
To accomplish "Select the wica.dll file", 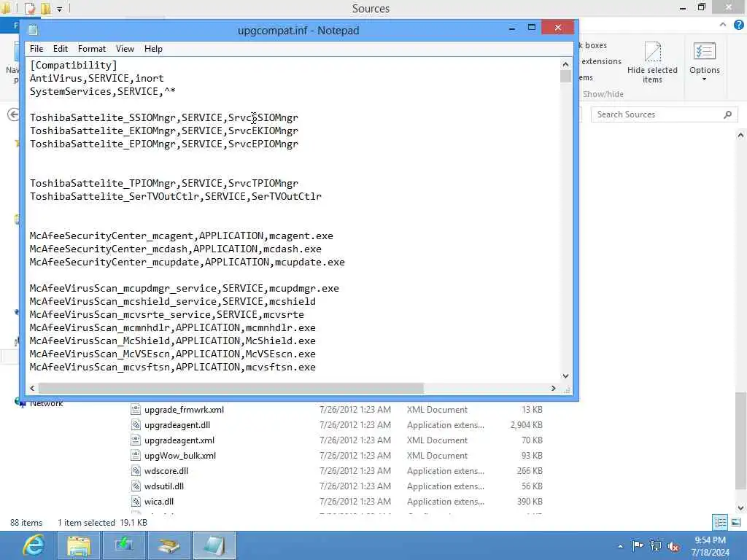I will 159,501.
